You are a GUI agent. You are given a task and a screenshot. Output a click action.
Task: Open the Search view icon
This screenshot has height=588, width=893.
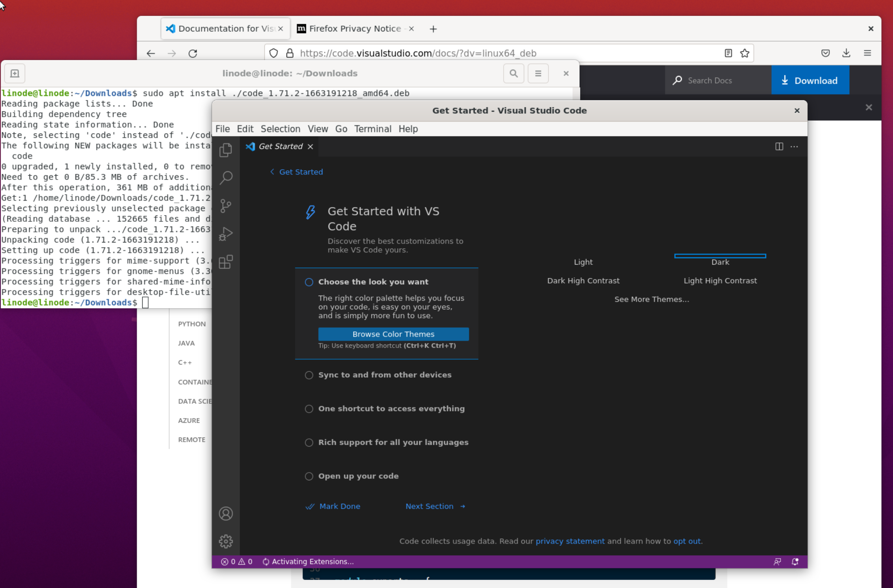tap(226, 178)
